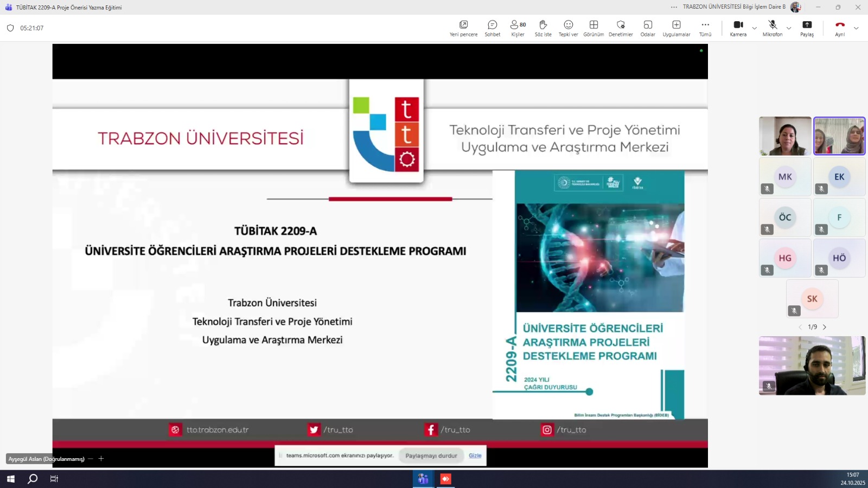The height and width of the screenshot is (488, 868).
Task: Expand the Ayrıl leave options arrow
Action: click(856, 28)
